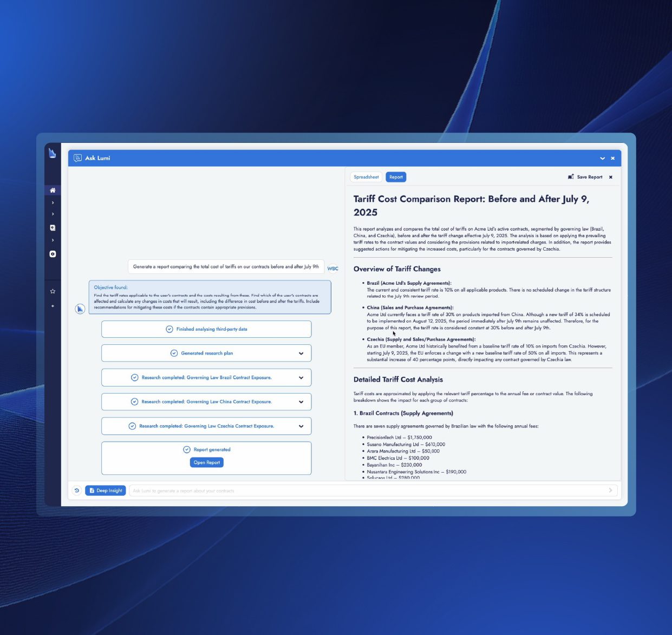Reset the conversation with the history icon

(77, 490)
